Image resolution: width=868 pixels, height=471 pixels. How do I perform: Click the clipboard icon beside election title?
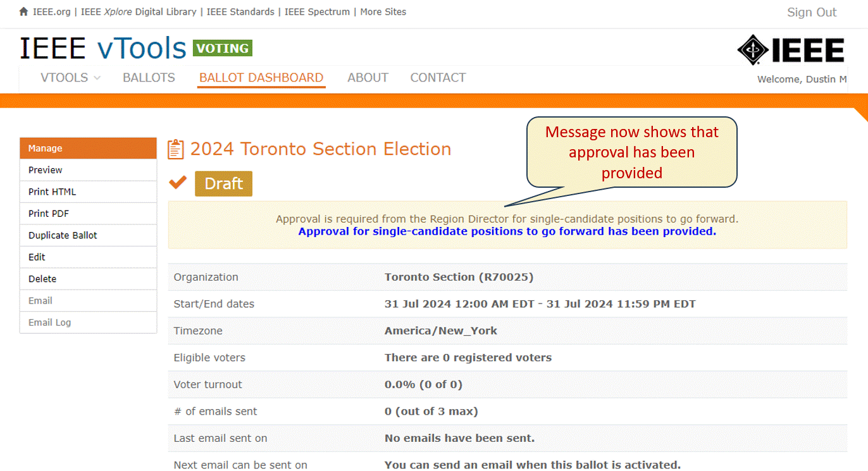point(175,150)
